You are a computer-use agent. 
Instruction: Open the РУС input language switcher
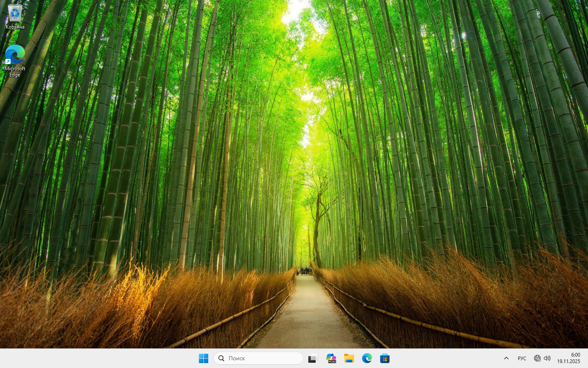[522, 358]
